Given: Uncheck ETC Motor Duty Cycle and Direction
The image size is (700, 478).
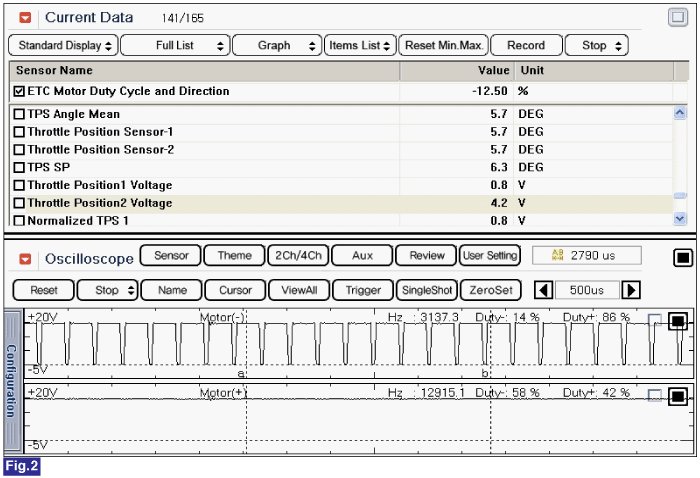Looking at the screenshot, I should point(20,91).
